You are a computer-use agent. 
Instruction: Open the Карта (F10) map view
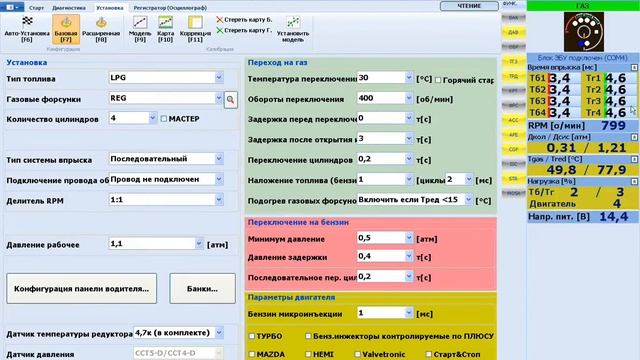(165, 29)
